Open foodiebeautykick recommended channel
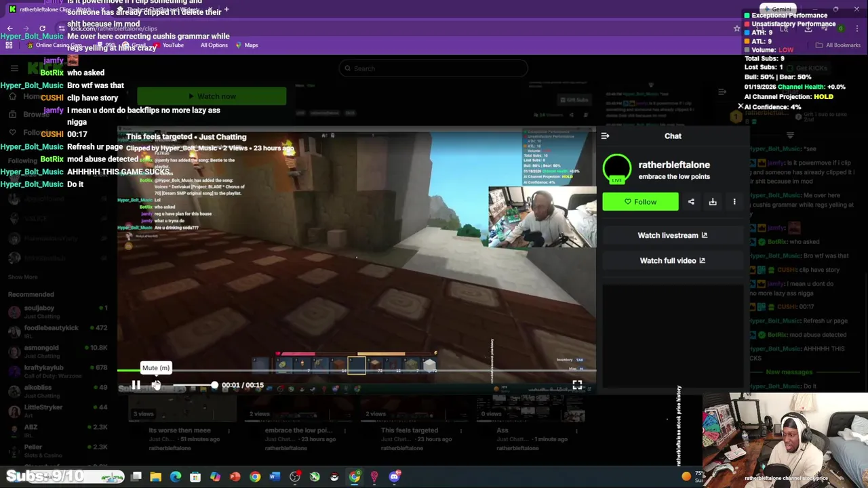 [58, 331]
